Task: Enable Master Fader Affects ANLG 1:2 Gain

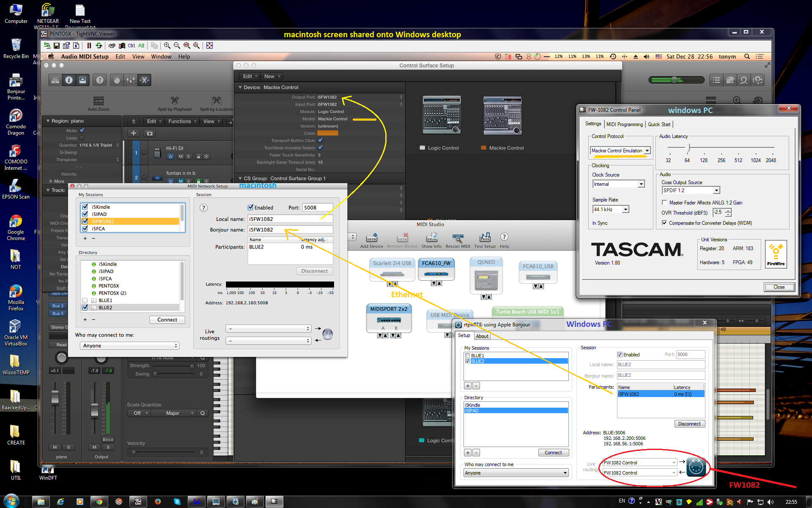Action: point(664,203)
